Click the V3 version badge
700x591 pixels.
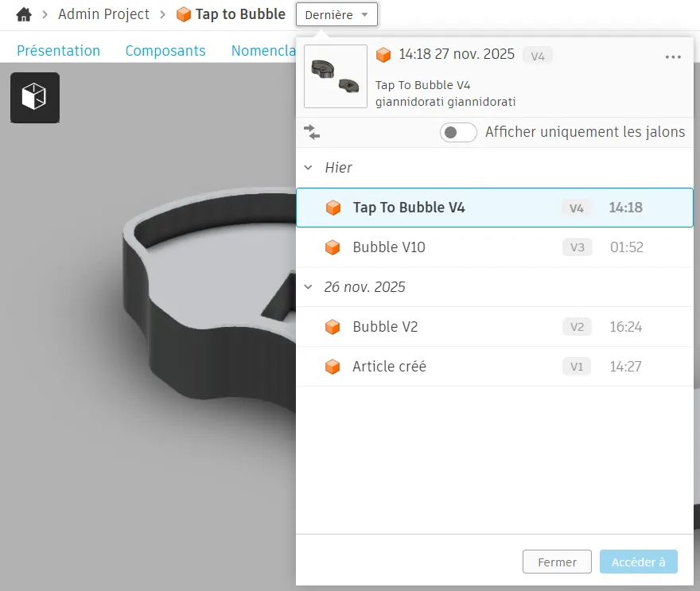point(577,247)
